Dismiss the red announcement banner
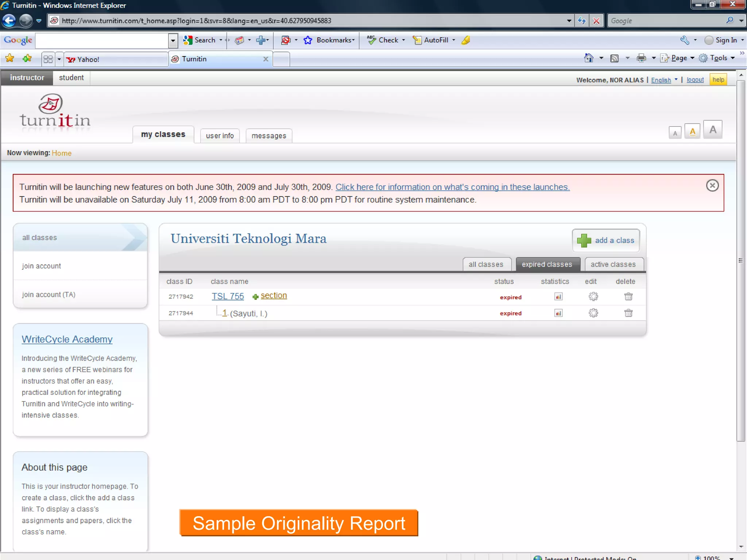Image resolution: width=747 pixels, height=560 pixels. coord(712,186)
